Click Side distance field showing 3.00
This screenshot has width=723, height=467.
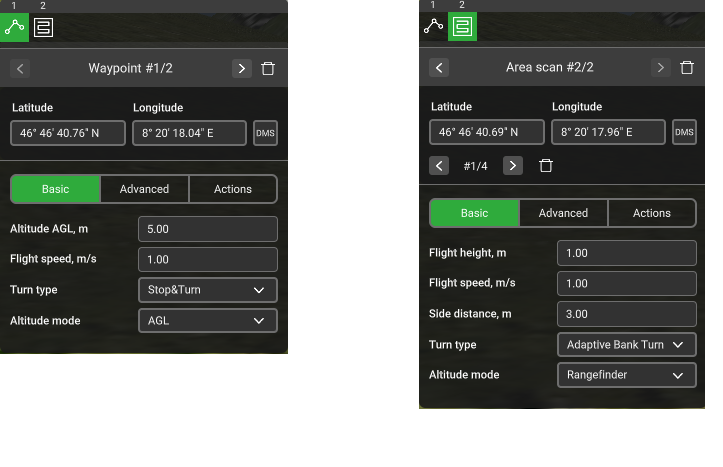[626, 314]
